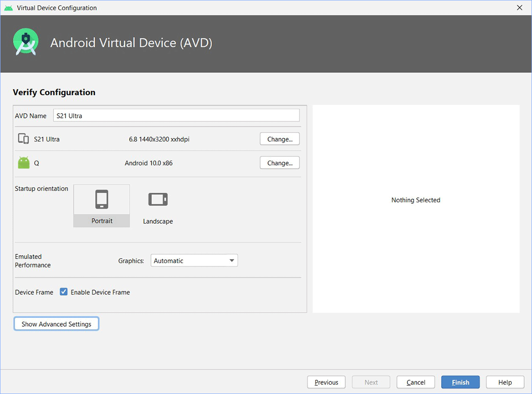Open Help for the AVD dialog
Screen dimensions: 532x394
[x=505, y=382]
